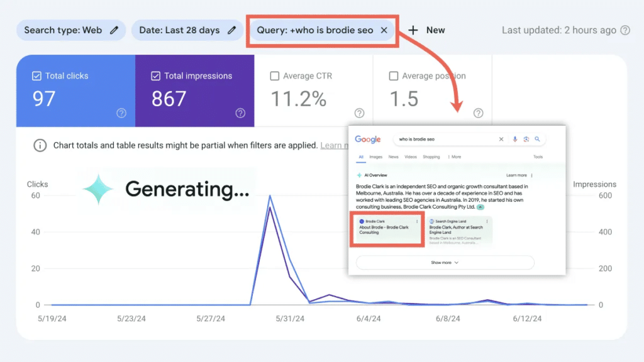Remove the Query filter with its X icon

point(385,30)
